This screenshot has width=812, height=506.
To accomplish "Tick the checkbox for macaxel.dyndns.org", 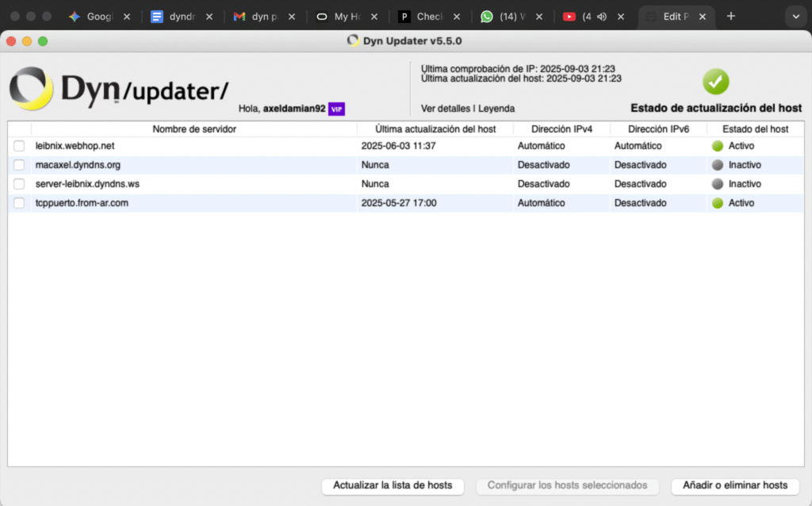I will tap(19, 165).
